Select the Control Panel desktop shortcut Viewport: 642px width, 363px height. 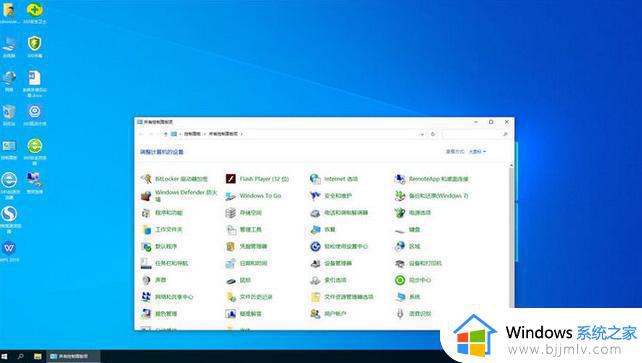[x=9, y=149]
